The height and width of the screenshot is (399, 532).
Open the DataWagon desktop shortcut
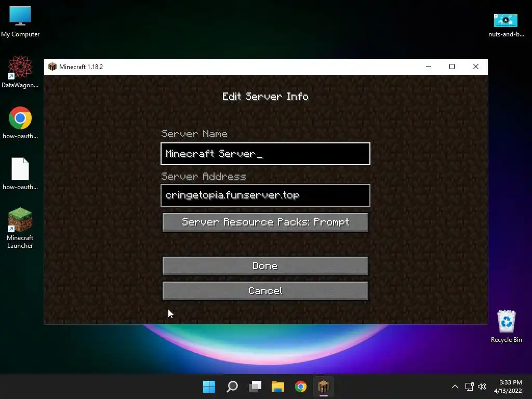tap(20, 72)
